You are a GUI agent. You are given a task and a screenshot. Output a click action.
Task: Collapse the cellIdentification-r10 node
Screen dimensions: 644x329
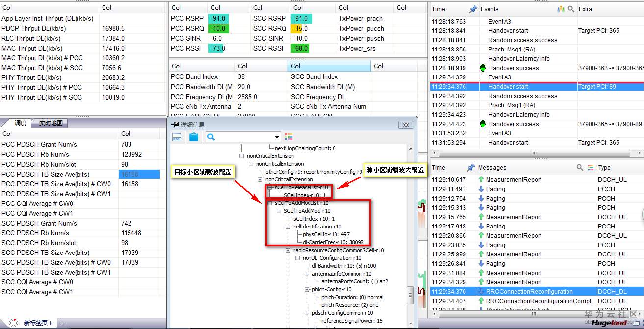pyautogui.click(x=288, y=227)
